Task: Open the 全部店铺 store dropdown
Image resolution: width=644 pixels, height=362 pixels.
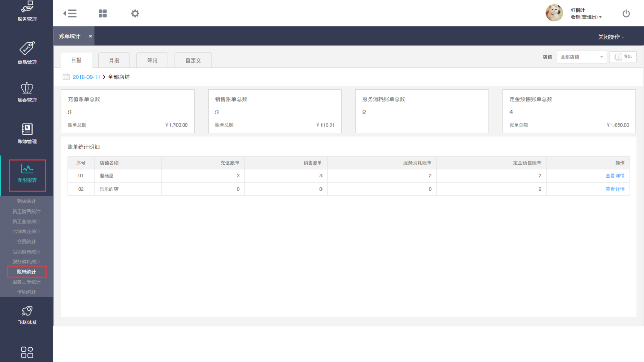Action: pyautogui.click(x=581, y=57)
